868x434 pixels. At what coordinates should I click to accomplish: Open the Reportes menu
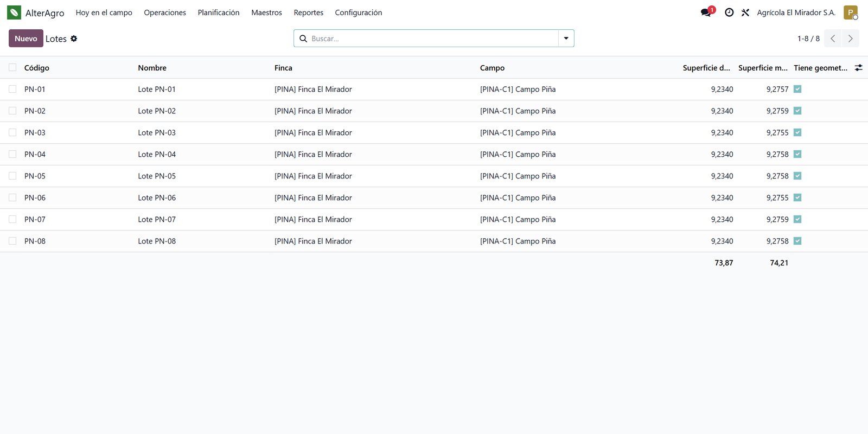pyautogui.click(x=309, y=12)
